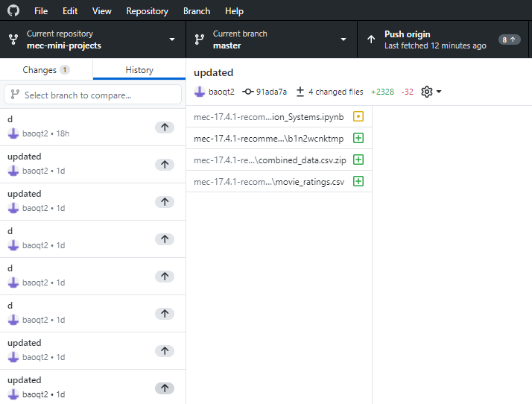532x404 pixels.
Task: Click the 4 changed files label
Action: [x=335, y=92]
